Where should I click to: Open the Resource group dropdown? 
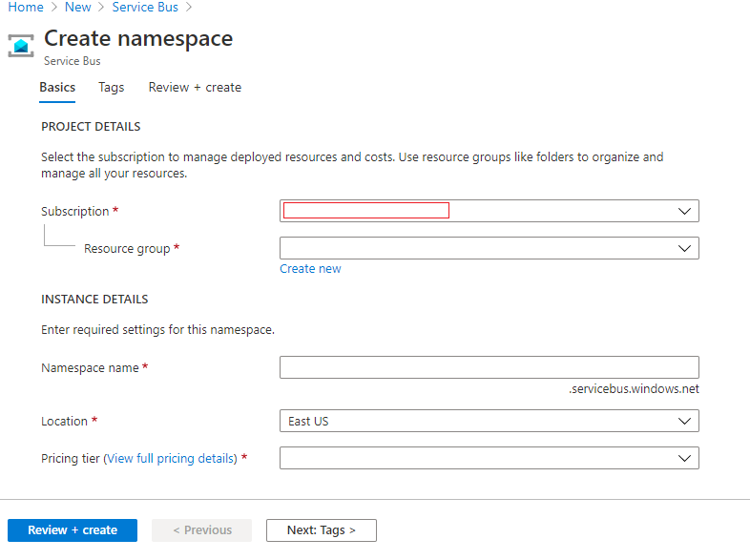684,248
